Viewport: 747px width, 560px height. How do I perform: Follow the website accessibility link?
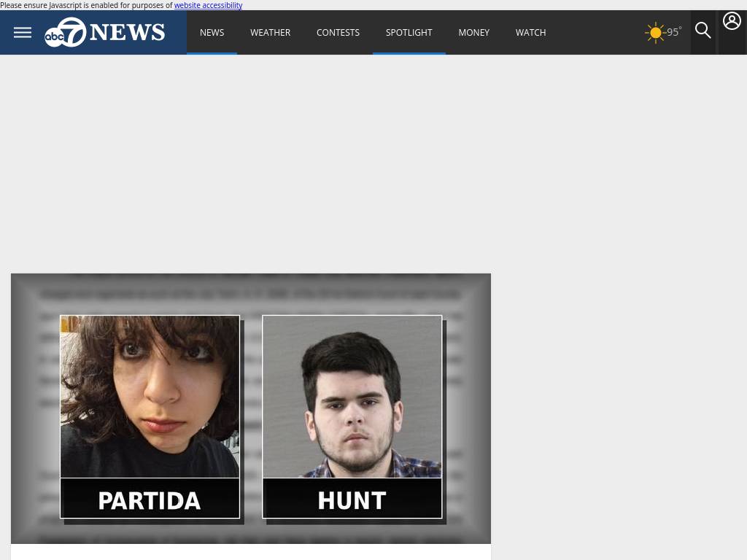click(208, 5)
